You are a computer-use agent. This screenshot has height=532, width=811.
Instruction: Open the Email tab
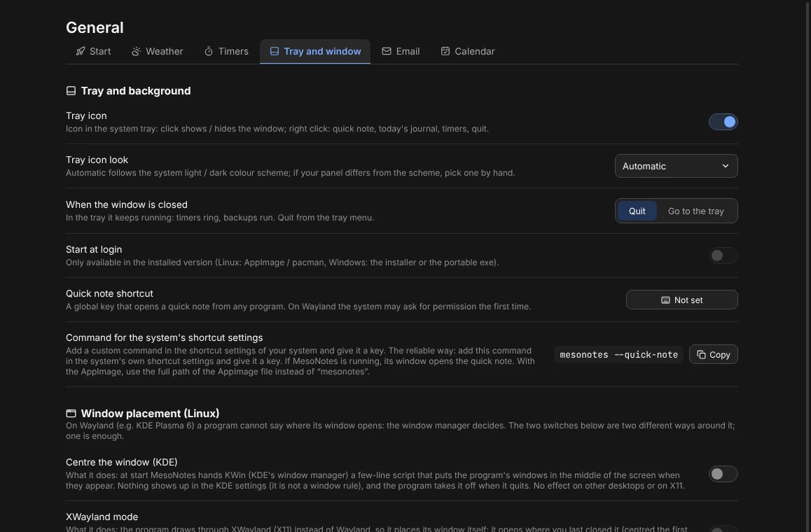point(401,51)
